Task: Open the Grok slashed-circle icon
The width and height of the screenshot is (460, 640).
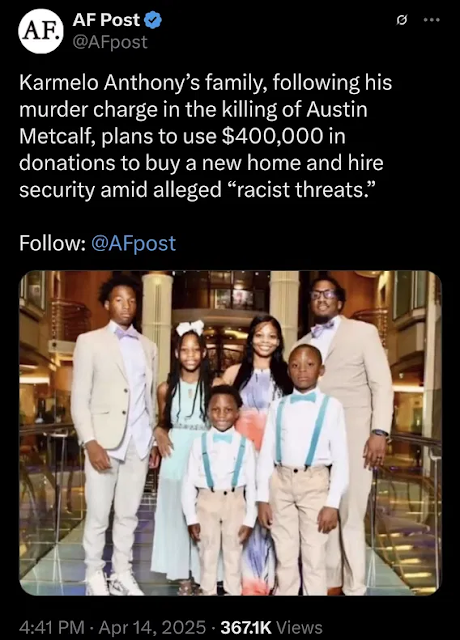Action: pyautogui.click(x=402, y=19)
